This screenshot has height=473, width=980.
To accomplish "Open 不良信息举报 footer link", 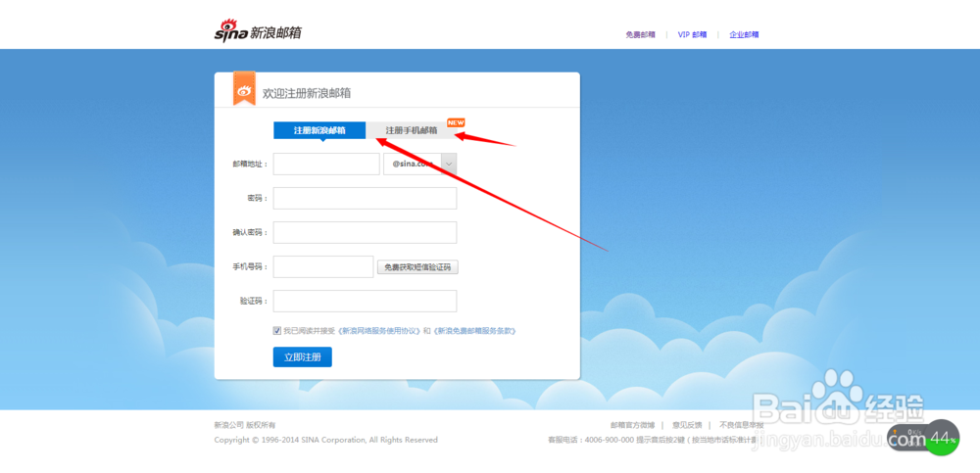I will (741, 425).
